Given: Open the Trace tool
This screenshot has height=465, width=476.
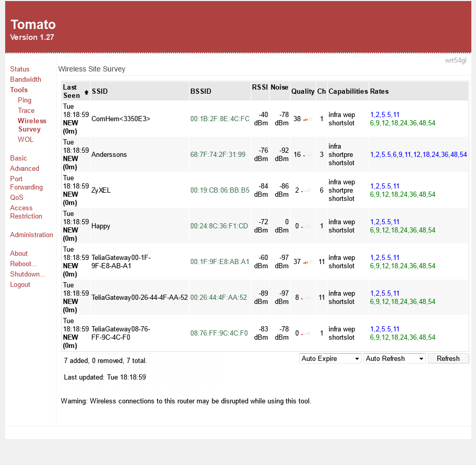Looking at the screenshot, I should pyautogui.click(x=26, y=110).
